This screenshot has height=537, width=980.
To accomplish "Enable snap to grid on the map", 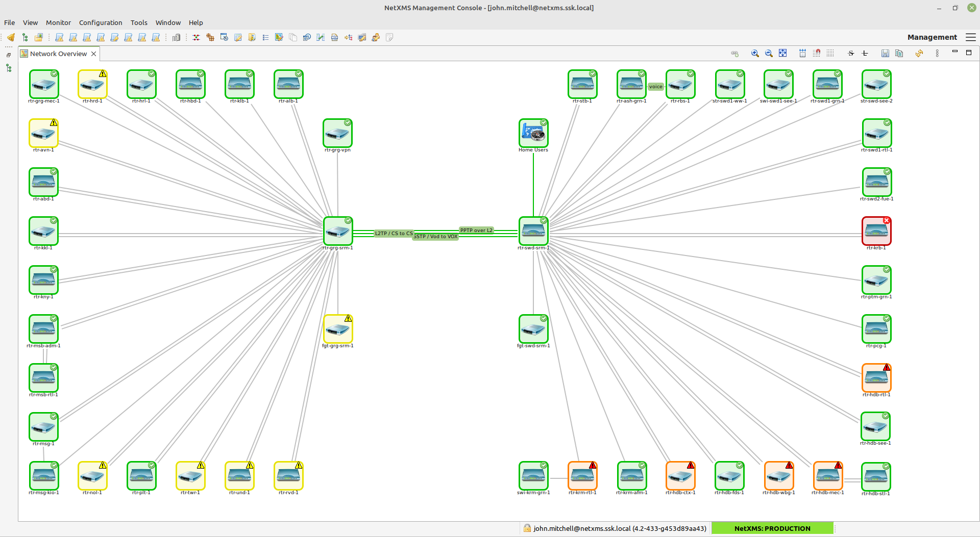I will pyautogui.click(x=817, y=53).
